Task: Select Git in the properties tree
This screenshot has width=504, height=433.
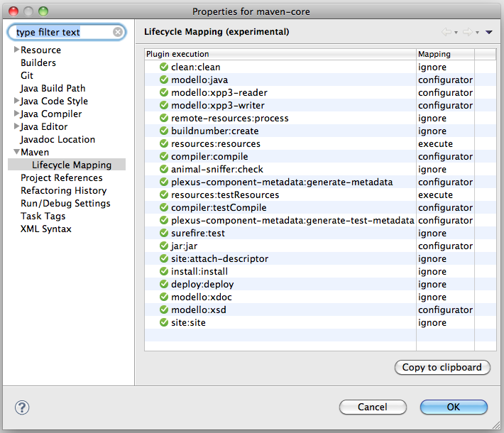Action: coord(27,75)
